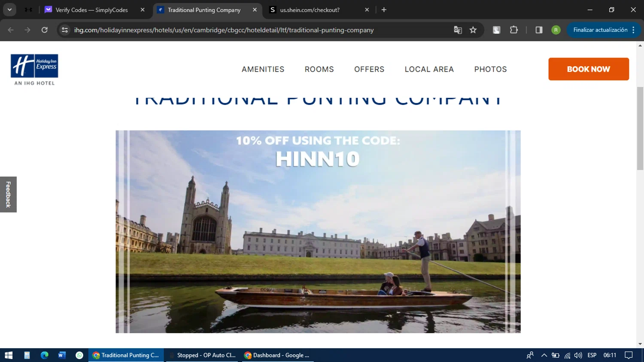Change ESP keyboard language
This screenshot has width=644, height=362.
point(592,355)
